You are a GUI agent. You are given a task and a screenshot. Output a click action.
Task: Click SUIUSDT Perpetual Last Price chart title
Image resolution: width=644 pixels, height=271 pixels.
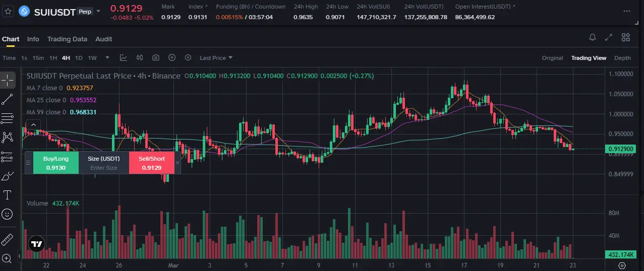point(103,76)
